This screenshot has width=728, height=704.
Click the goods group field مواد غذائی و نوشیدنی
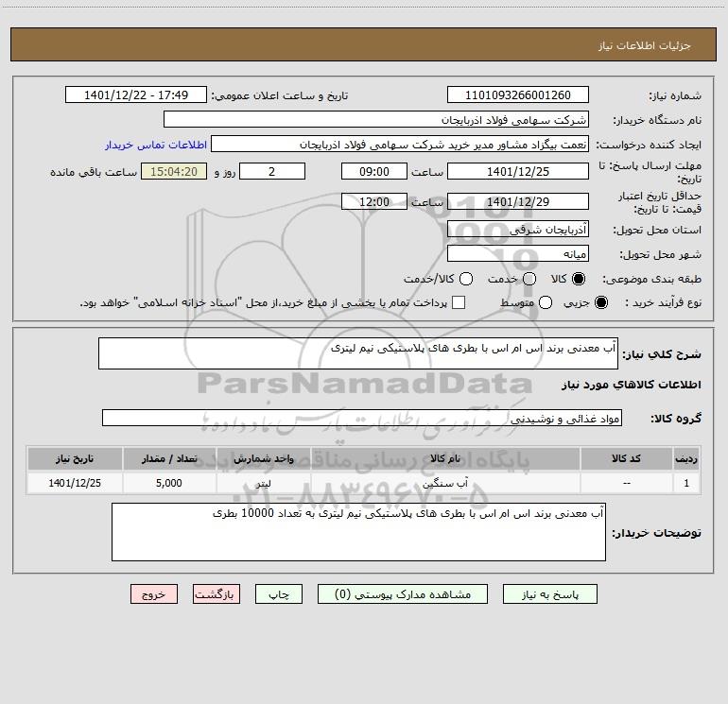pos(362,418)
